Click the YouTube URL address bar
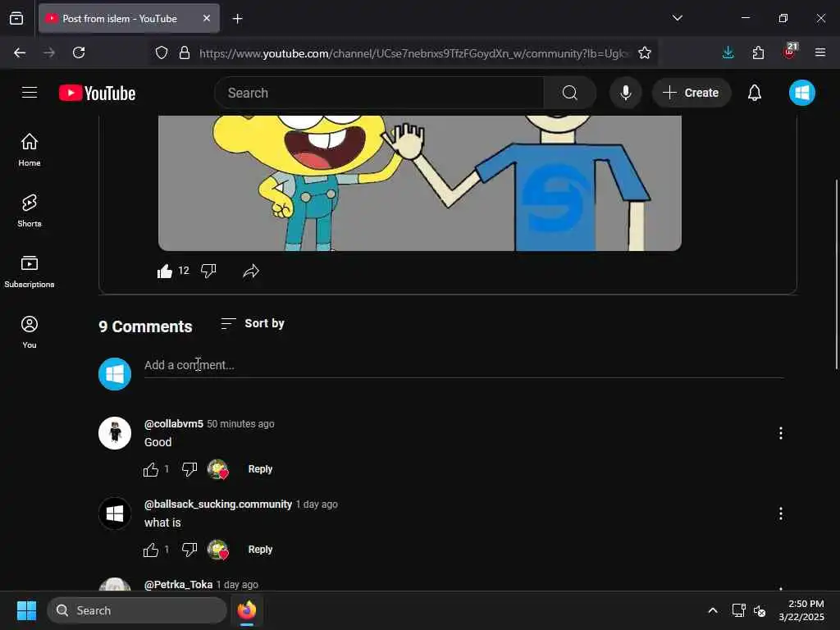Viewport: 840px width, 630px height. (413, 53)
